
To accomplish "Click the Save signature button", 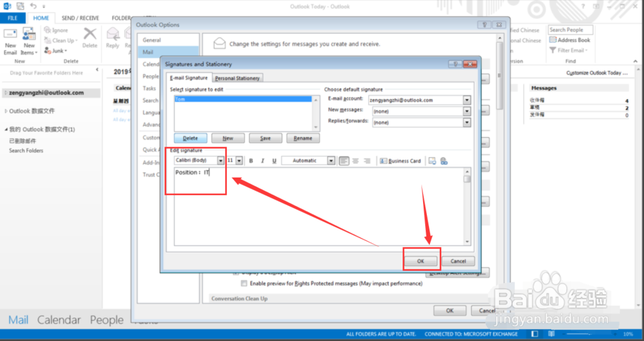I will tap(265, 138).
